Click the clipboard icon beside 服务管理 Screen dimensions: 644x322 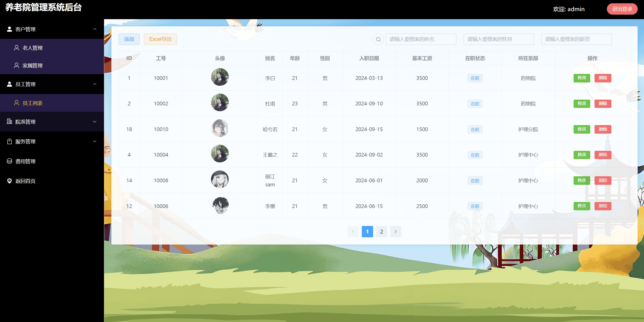9,141
